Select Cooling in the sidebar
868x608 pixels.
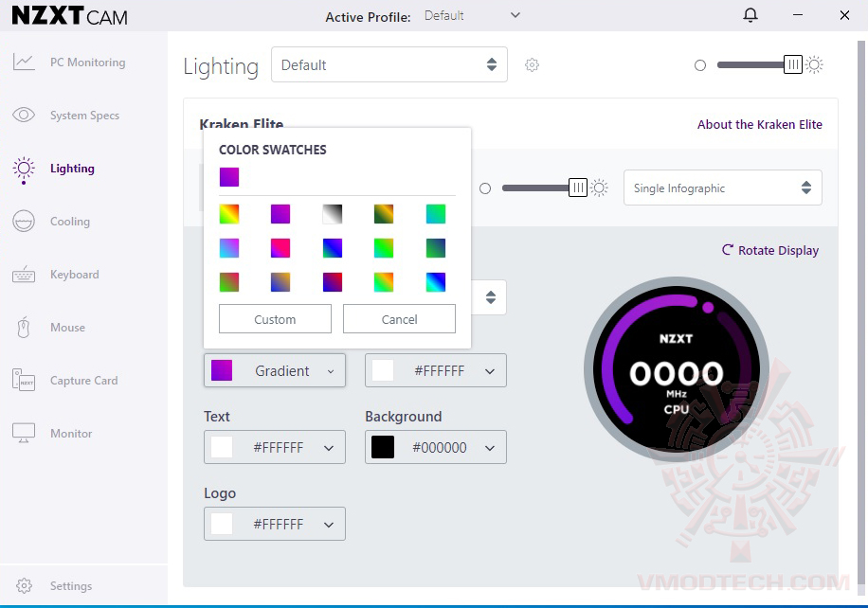70,222
